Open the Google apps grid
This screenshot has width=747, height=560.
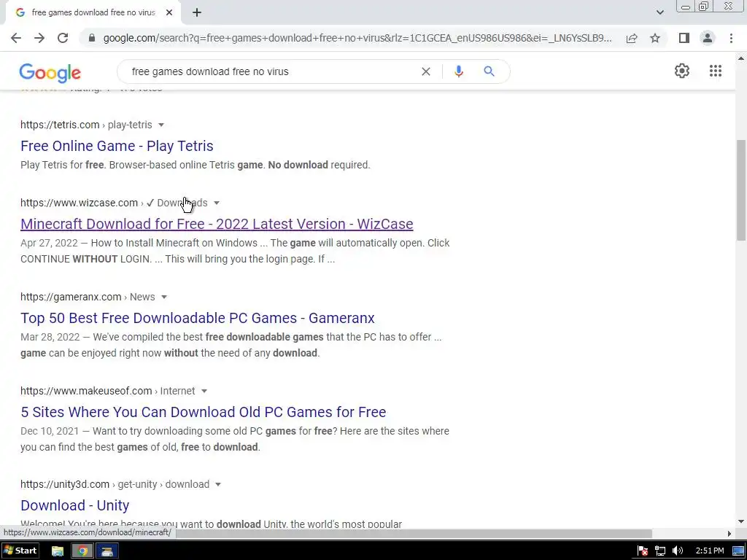716,71
